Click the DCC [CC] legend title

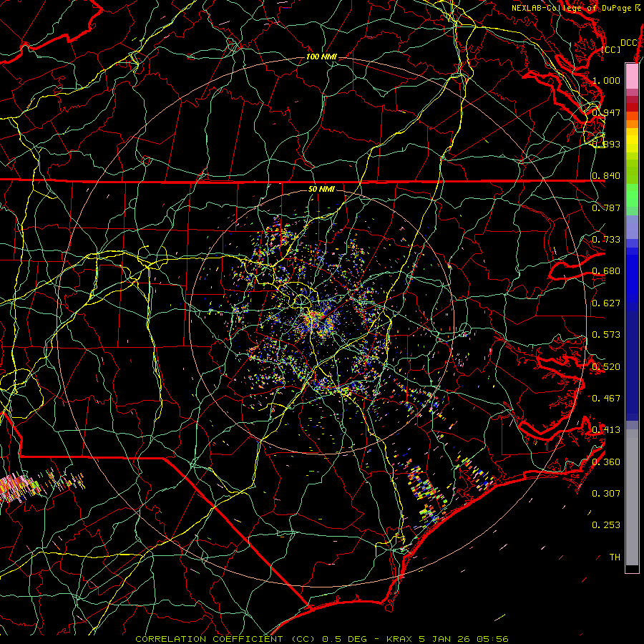tap(620, 46)
